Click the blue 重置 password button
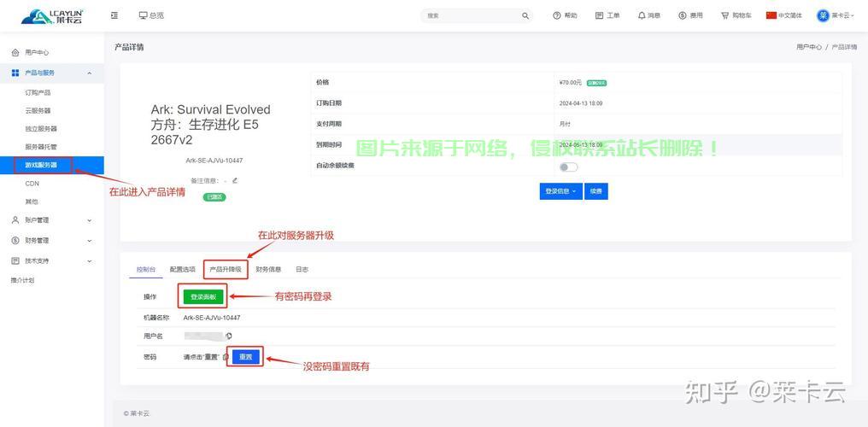 (x=245, y=357)
